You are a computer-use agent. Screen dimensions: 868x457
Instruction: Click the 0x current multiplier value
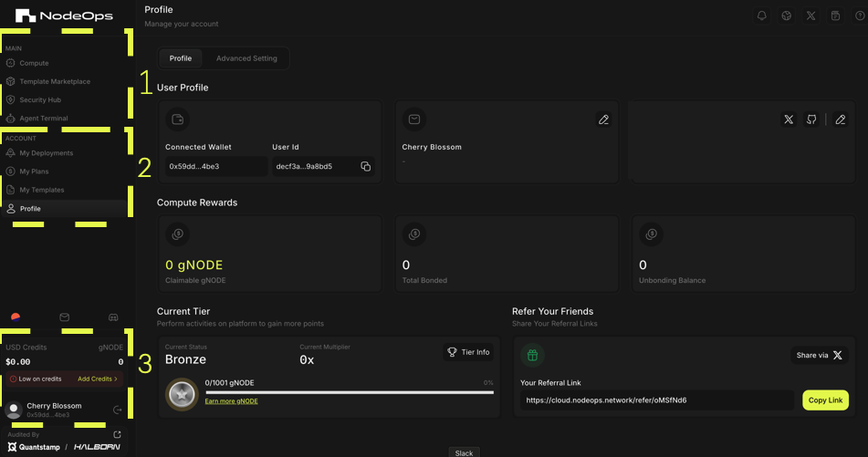pos(307,360)
